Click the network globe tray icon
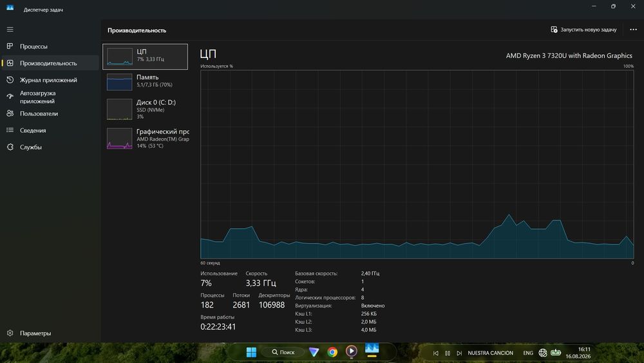644x363 pixels. 542,353
